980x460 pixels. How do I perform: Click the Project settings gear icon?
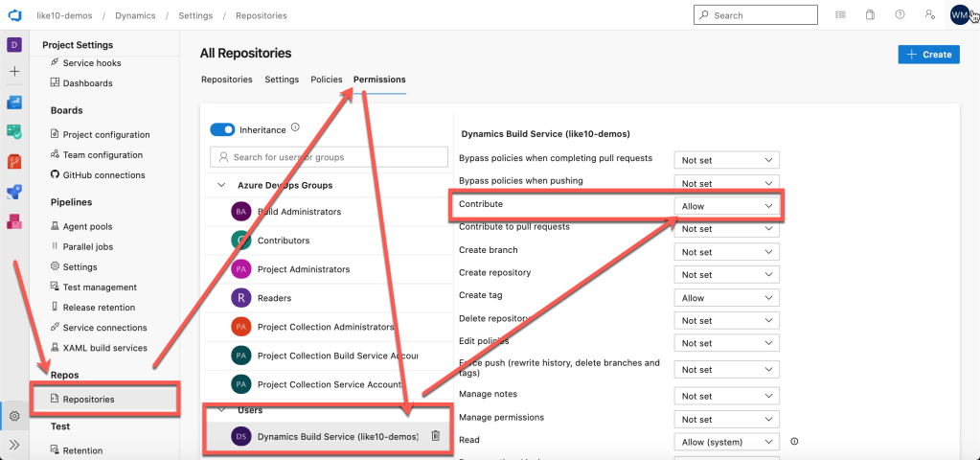coord(14,416)
